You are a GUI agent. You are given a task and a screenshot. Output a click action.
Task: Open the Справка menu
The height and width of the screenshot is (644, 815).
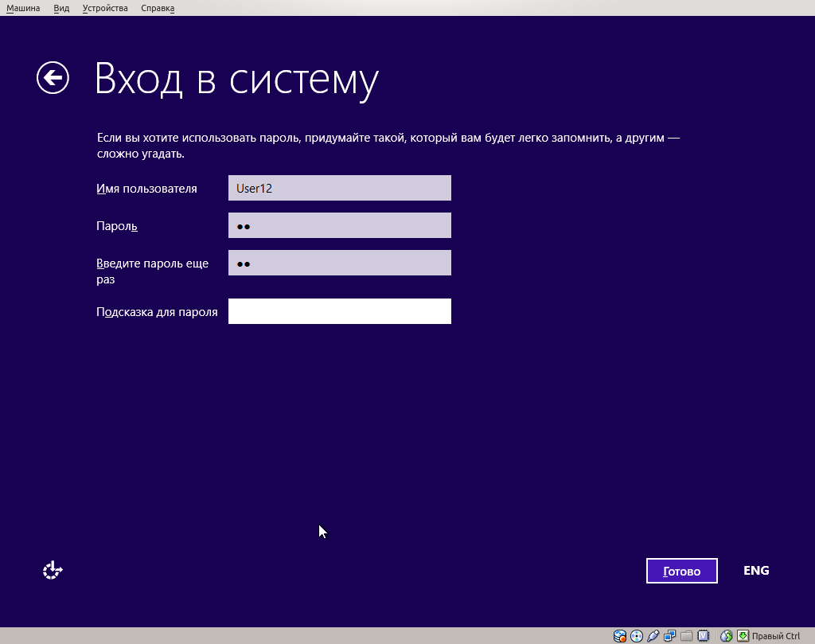(x=157, y=7)
